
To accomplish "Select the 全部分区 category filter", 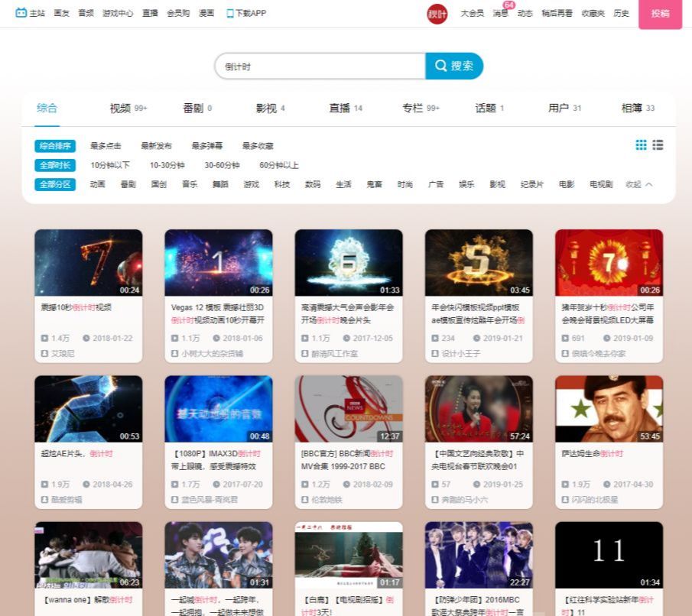I will click(x=55, y=184).
